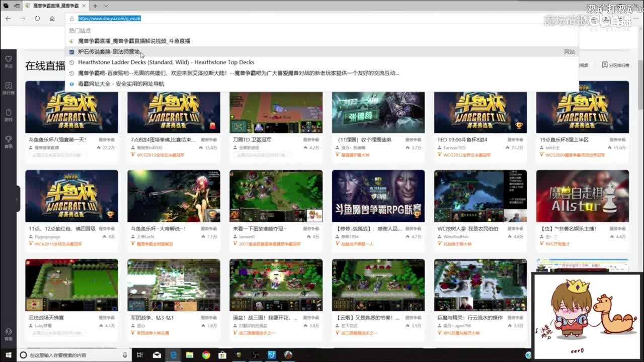The width and height of the screenshot is (644, 362).
Task: Open a new tab with the plus button
Action: (95, 6)
